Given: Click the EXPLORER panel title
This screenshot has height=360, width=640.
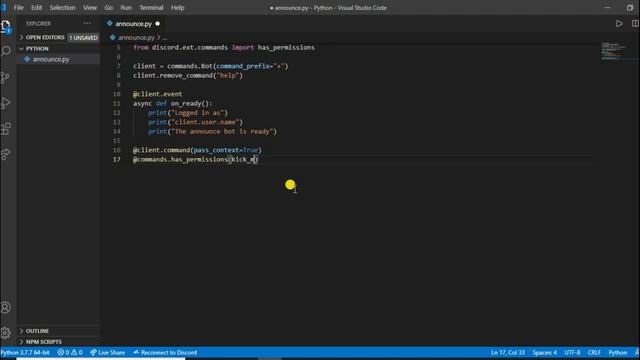Looking at the screenshot, I should [38, 24].
